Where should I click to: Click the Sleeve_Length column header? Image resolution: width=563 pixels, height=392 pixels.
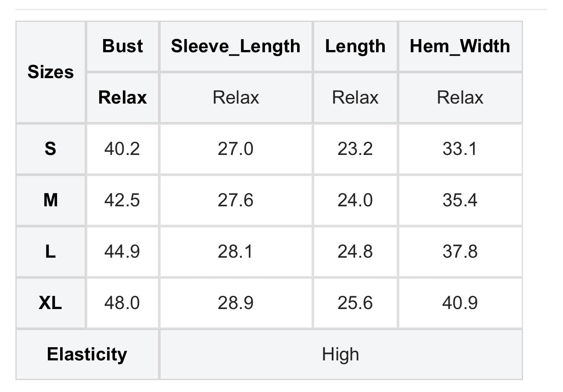click(236, 46)
